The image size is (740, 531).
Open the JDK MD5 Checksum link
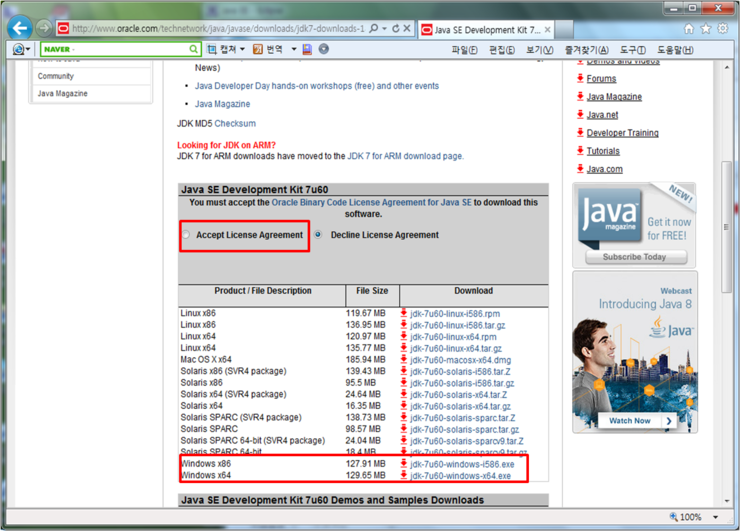coord(235,123)
